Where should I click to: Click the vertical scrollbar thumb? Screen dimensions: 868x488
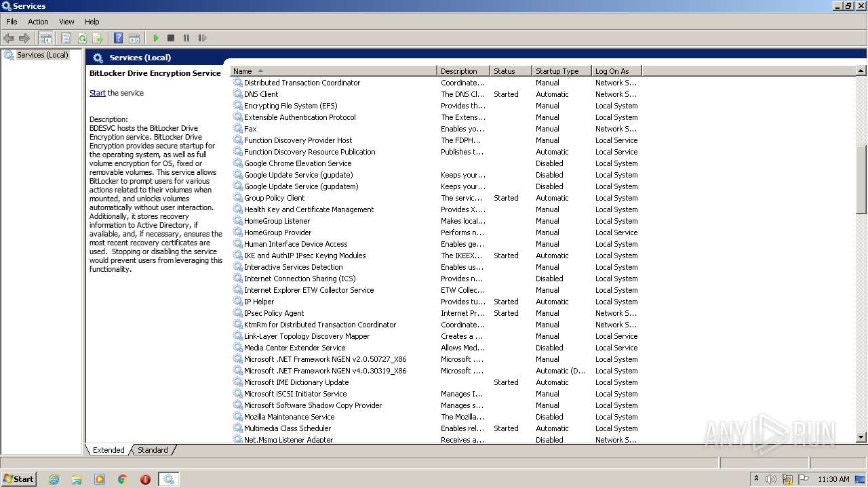coord(861,180)
